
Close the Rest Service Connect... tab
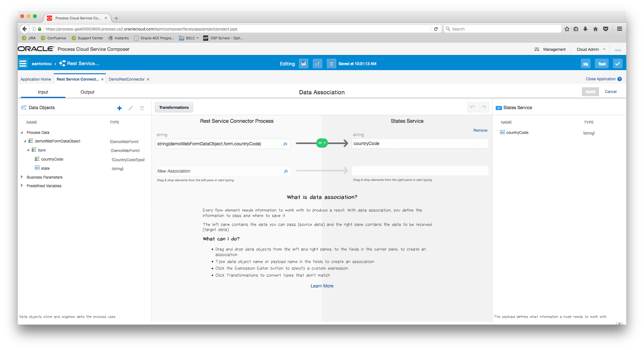coord(102,79)
